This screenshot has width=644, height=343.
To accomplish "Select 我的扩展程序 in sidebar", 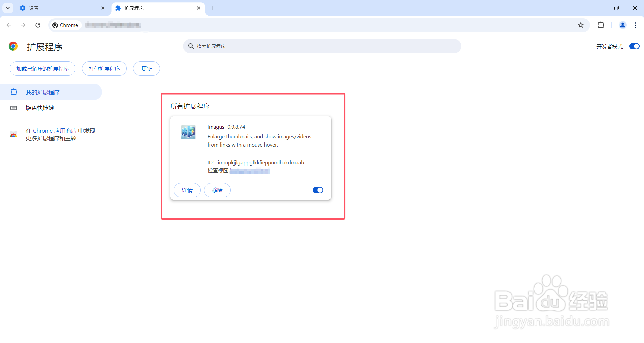I will pos(51,92).
